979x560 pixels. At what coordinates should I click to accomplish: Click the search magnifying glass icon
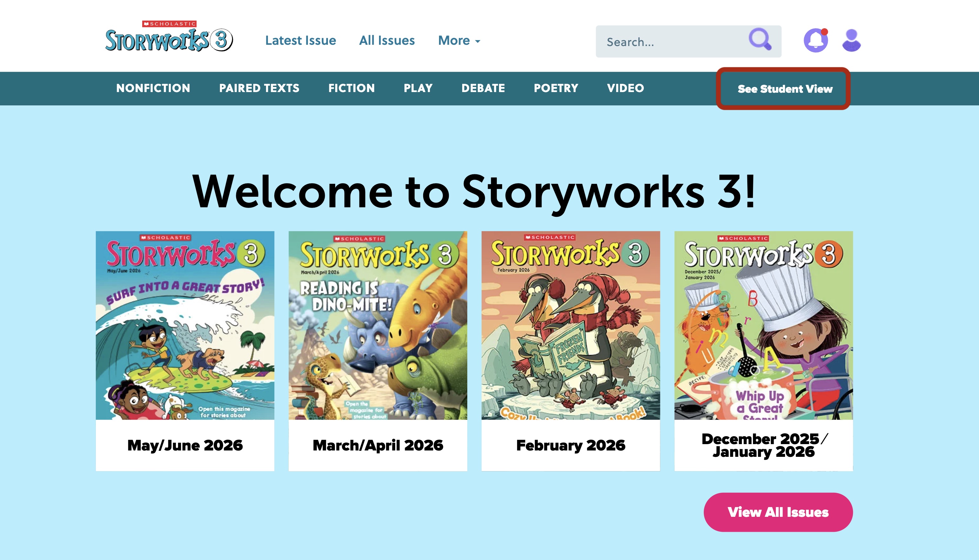pos(760,39)
